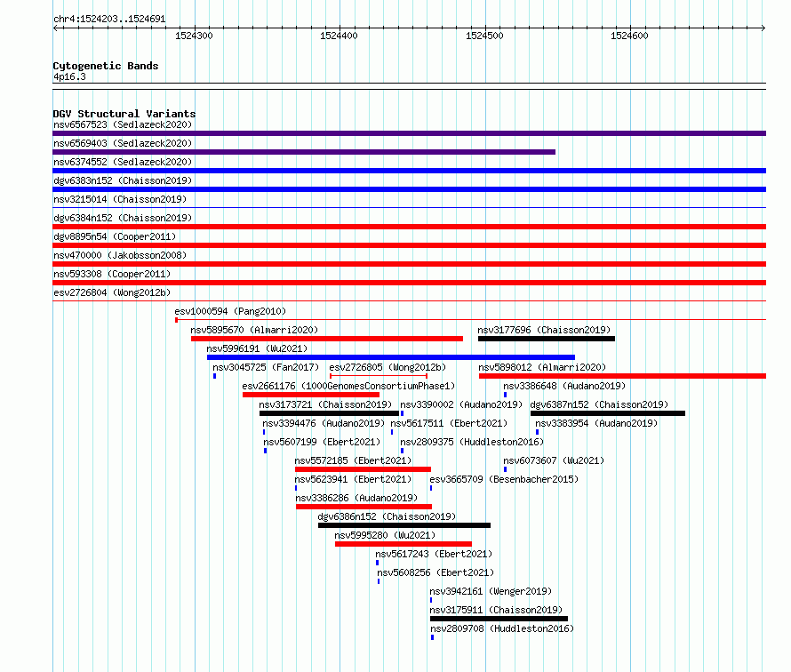Viewport: 791px width, 672px height.
Task: Click the Cytogenetic Bands track title
Action: [x=106, y=66]
